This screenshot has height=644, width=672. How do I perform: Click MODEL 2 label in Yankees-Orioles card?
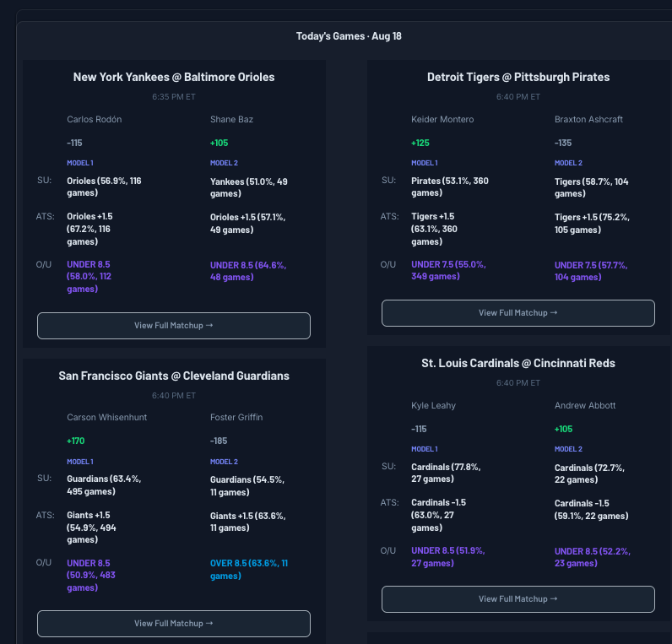pos(224,163)
